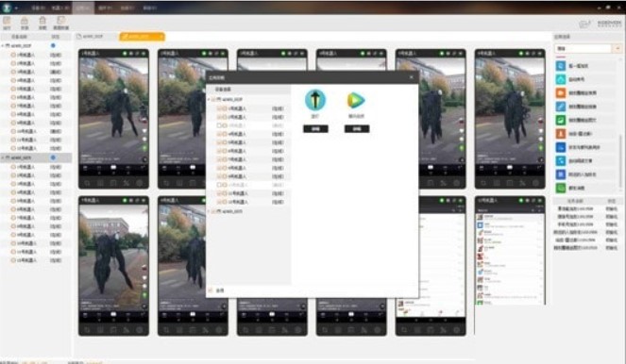The height and width of the screenshot is (364, 626).
Task: Click the teal house icon in the right app list
Action: [561, 79]
